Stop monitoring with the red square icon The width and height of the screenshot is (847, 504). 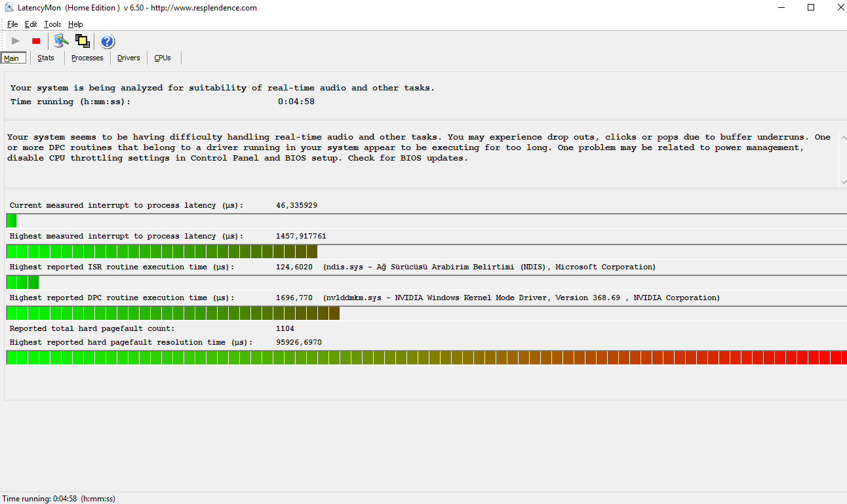(36, 41)
